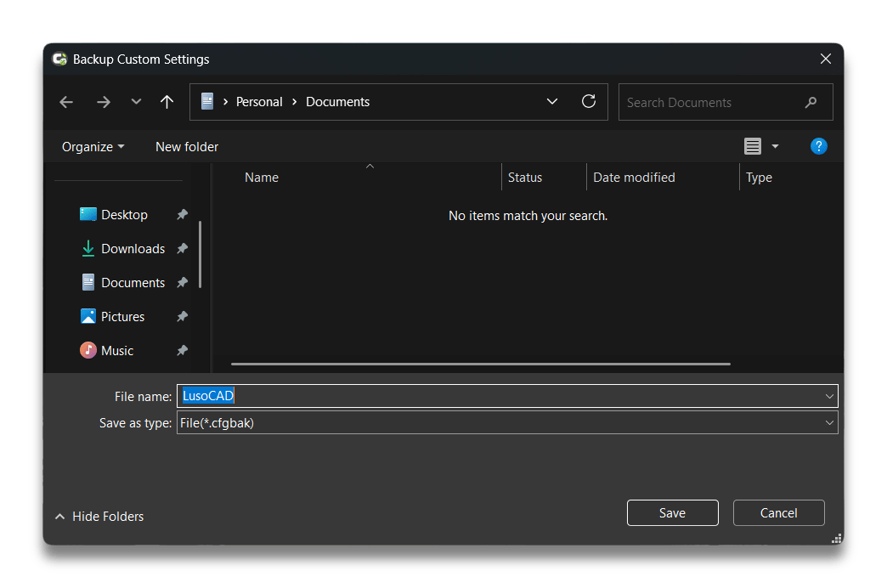Expand the File name dropdown arrow
This screenshot has width=887, height=588.
[x=829, y=396]
